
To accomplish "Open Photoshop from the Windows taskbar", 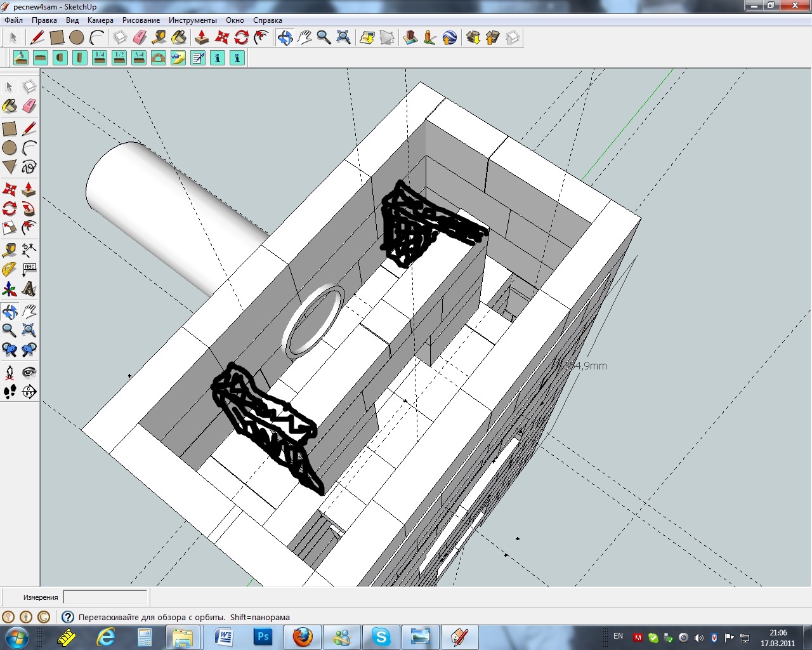I will [263, 637].
